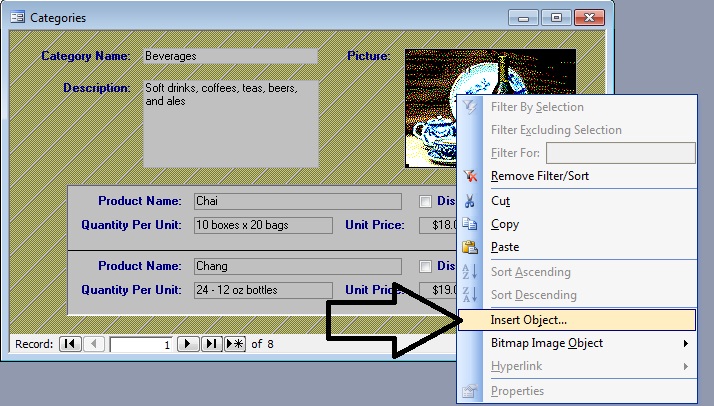Select Remove Filter/Sort menu entry

point(577,176)
